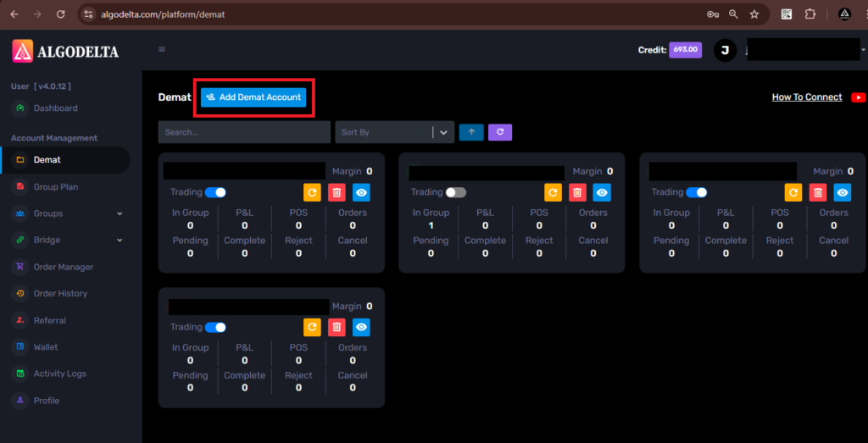This screenshot has width=868, height=443.
Task: Click the browser forward arrow
Action: coord(37,14)
